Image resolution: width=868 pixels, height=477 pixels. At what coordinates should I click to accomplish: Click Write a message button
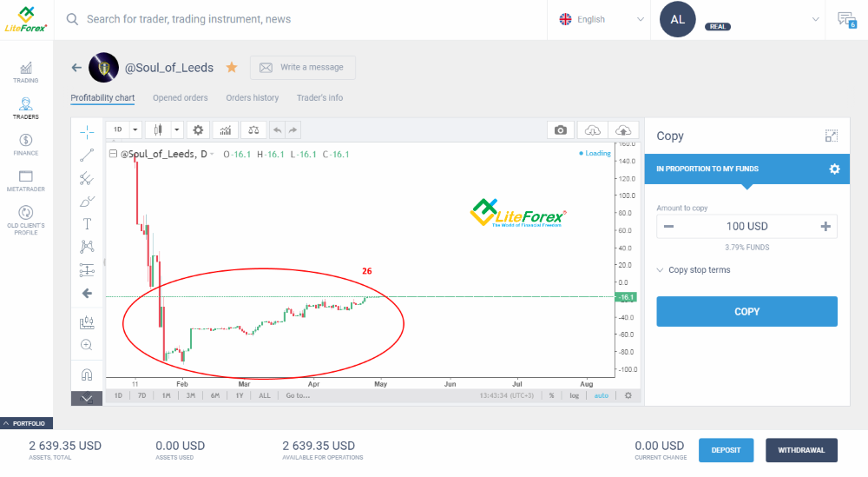click(302, 68)
